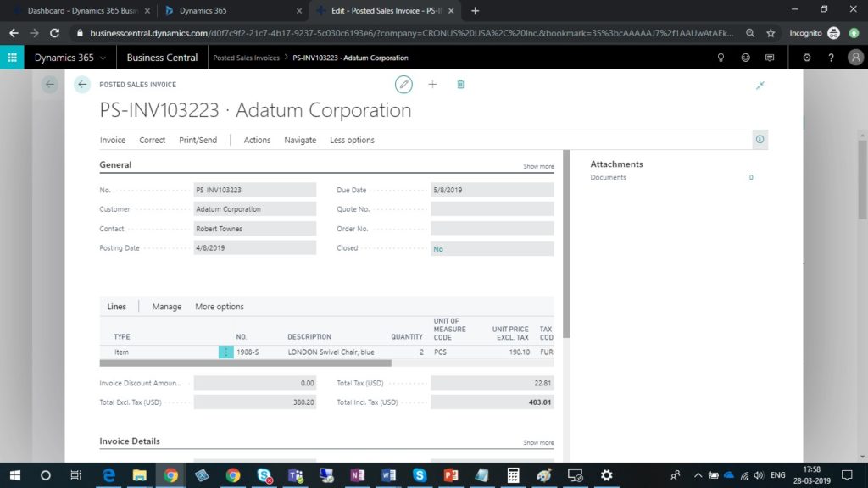
Task: Go to Posted Sales Invoices breadcrumb
Action: coord(247,58)
